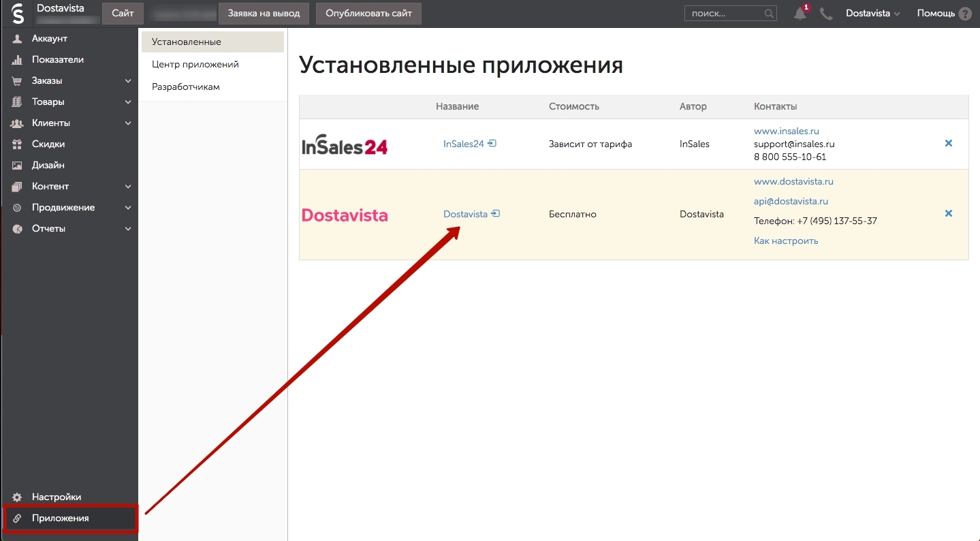This screenshot has width=980, height=541.
Task: Remove the InSales24 app with the X
Action: [x=949, y=143]
